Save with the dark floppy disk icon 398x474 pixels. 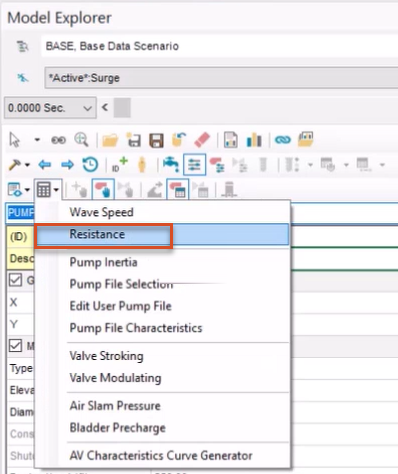pyautogui.click(x=156, y=140)
